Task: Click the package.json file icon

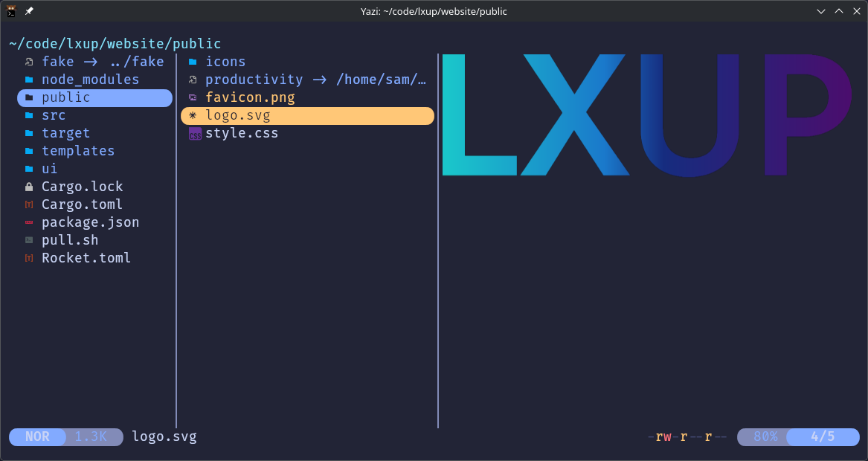Action: [29, 222]
